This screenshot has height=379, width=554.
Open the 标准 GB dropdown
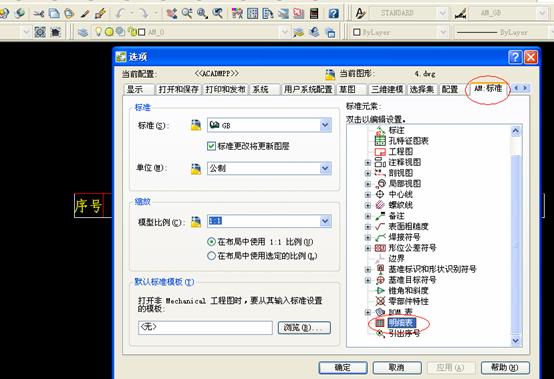tap(325, 125)
